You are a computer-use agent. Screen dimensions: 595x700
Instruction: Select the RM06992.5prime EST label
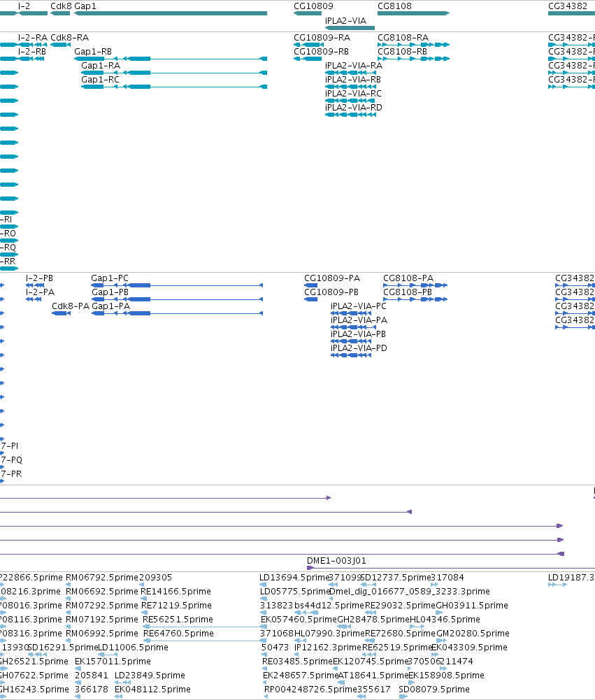point(102,634)
